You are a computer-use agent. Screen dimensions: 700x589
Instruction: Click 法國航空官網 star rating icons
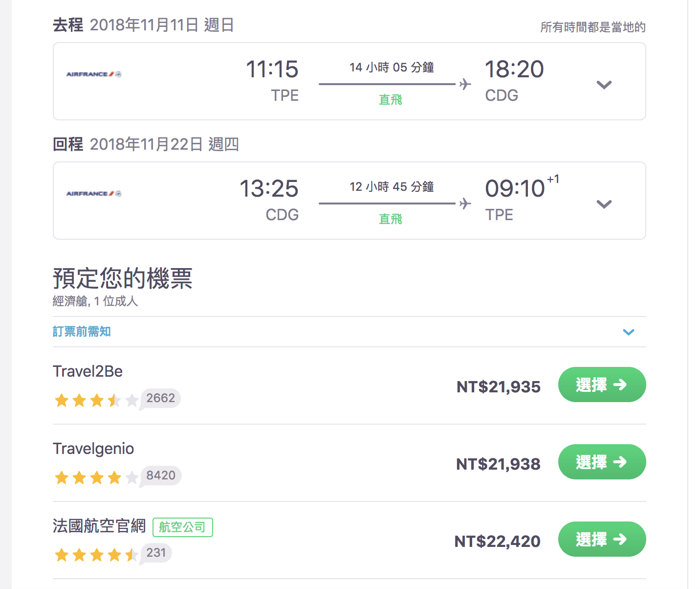point(96,555)
